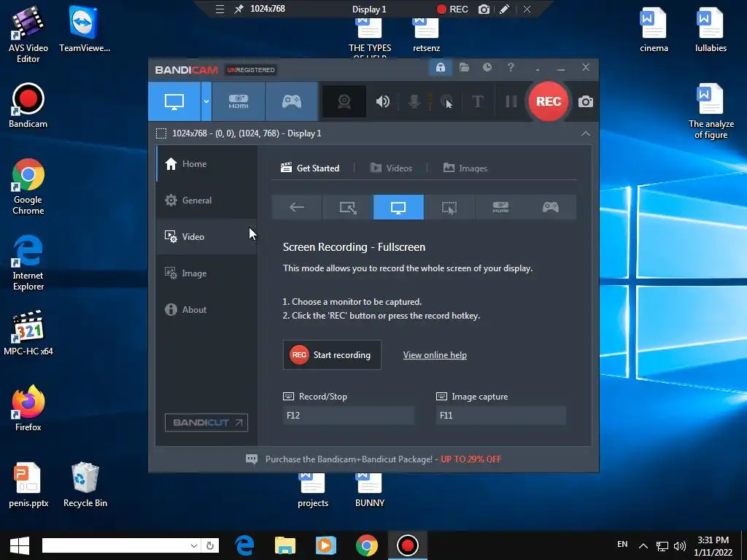This screenshot has width=747, height=560.
Task: Switch to the Videos tab
Action: tap(391, 168)
